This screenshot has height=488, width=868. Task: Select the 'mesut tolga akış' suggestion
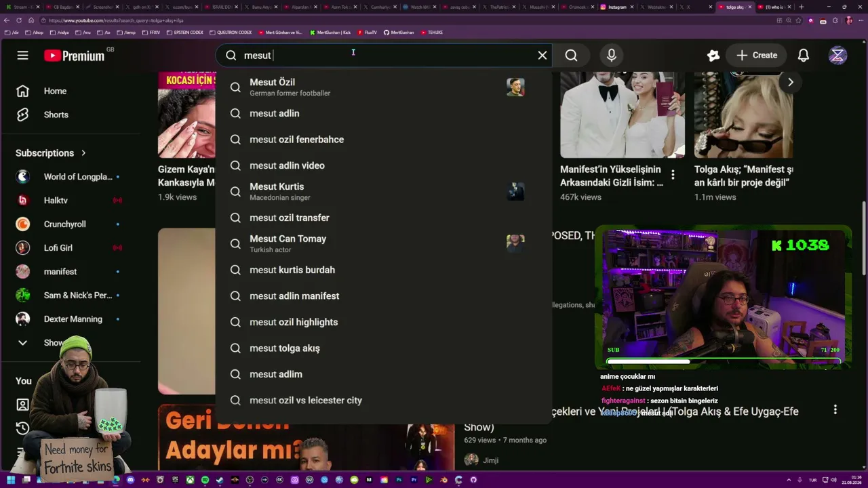[x=384, y=348]
